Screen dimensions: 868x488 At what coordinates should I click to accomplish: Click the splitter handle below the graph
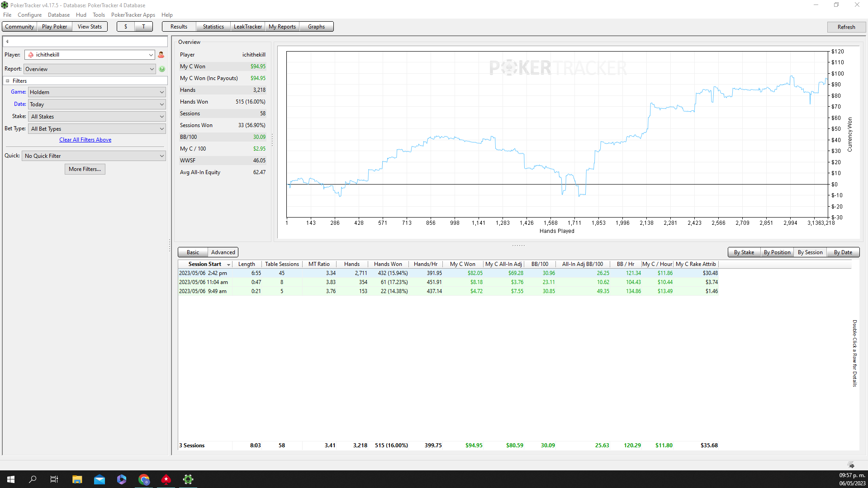click(x=518, y=246)
